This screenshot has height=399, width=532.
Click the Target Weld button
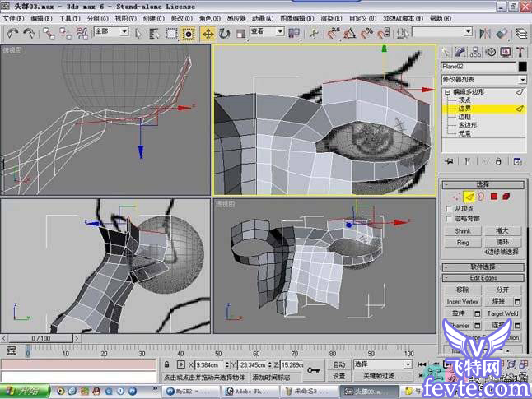(502, 313)
